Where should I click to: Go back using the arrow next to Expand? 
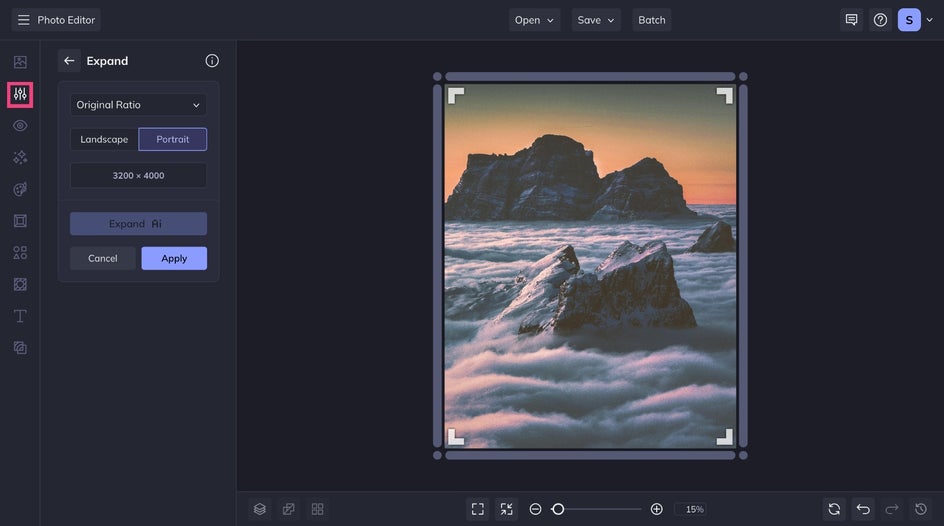click(x=69, y=61)
